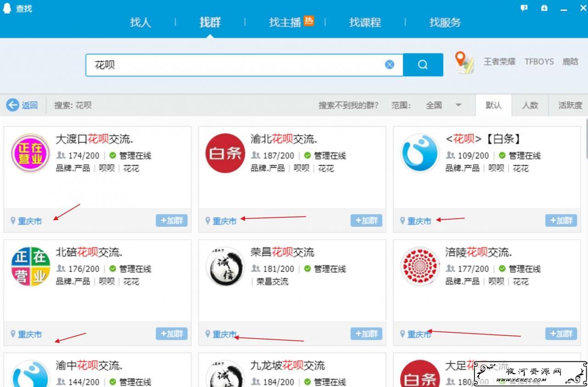Open 九龙坡花呗交流 group avatar
The width and height of the screenshot is (588, 387).
(x=225, y=374)
